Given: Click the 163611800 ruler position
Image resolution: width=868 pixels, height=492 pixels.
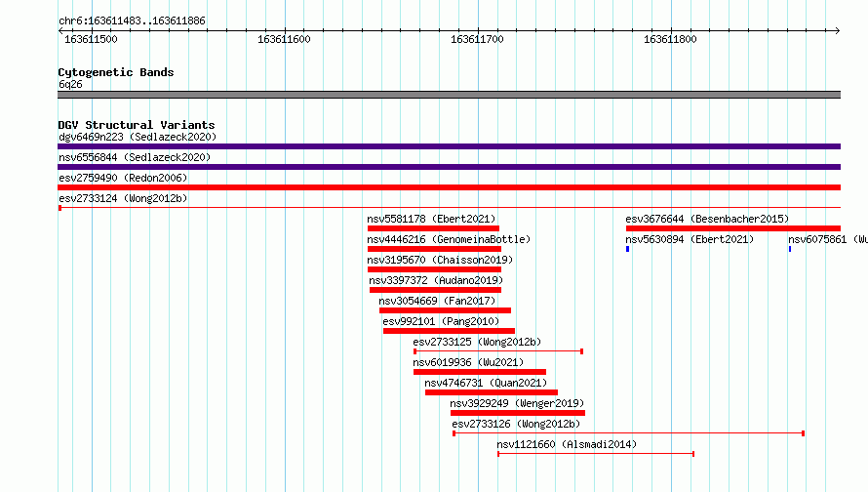Looking at the screenshot, I should pos(670,39).
